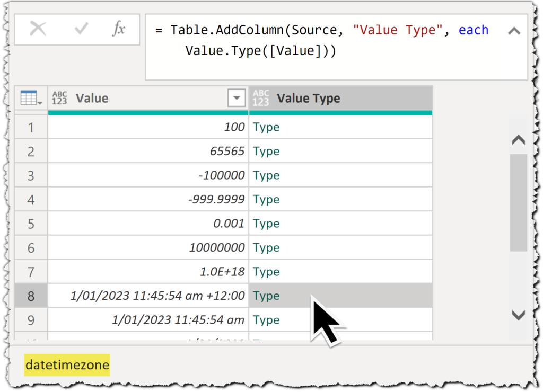Select row number 3

pos(31,175)
